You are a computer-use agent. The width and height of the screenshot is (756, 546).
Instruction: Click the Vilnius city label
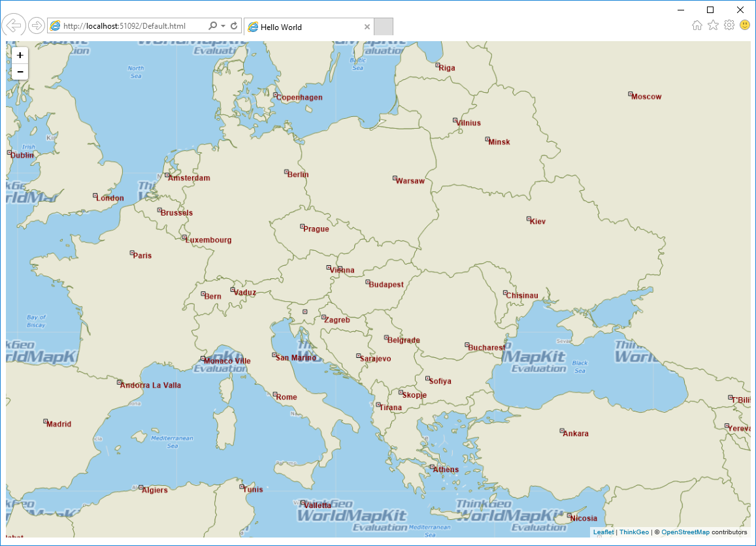468,123
